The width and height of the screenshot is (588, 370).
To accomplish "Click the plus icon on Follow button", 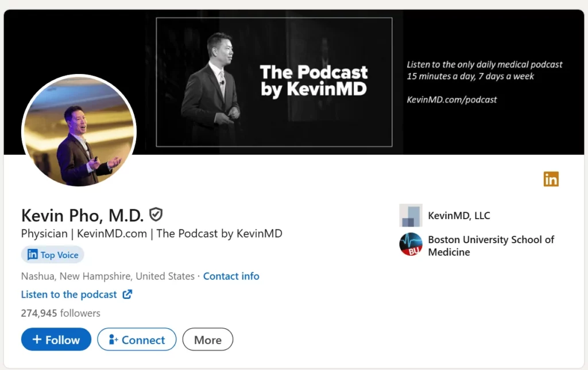I will [x=37, y=340].
